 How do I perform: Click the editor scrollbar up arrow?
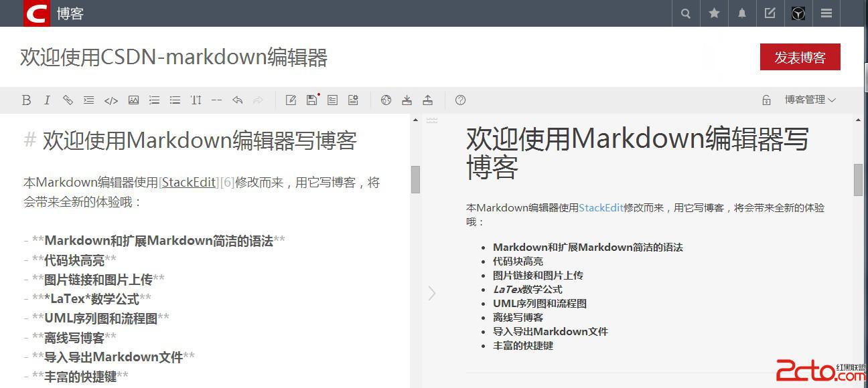[x=415, y=120]
